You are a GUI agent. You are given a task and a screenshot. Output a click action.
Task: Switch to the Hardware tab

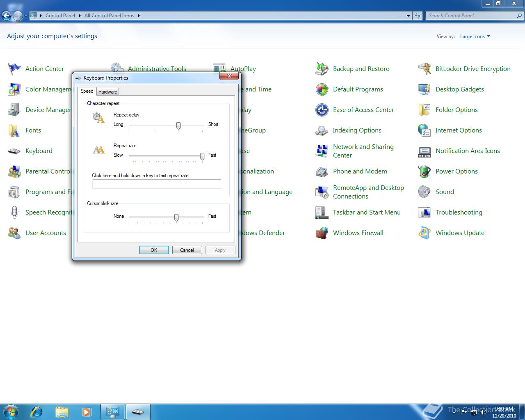click(x=108, y=91)
